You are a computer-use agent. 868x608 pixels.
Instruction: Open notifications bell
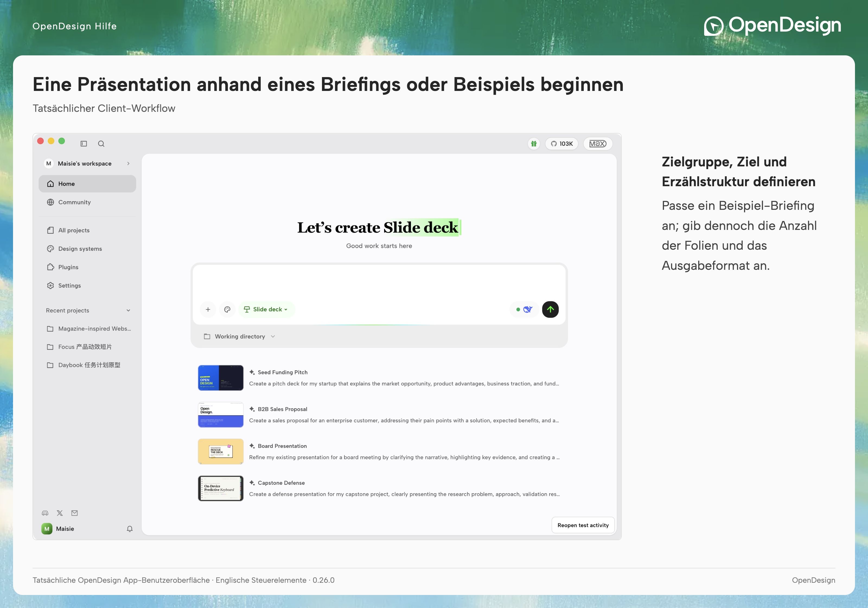(130, 529)
